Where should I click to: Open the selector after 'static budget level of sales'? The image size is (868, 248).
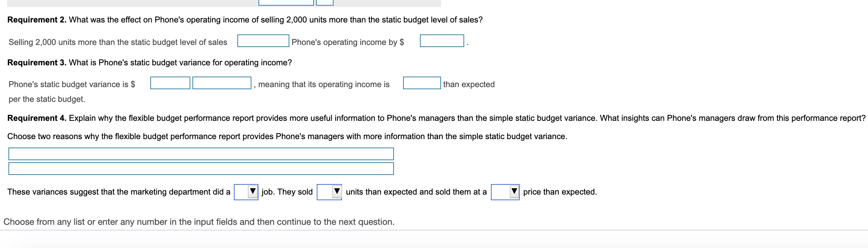pyautogui.click(x=263, y=42)
